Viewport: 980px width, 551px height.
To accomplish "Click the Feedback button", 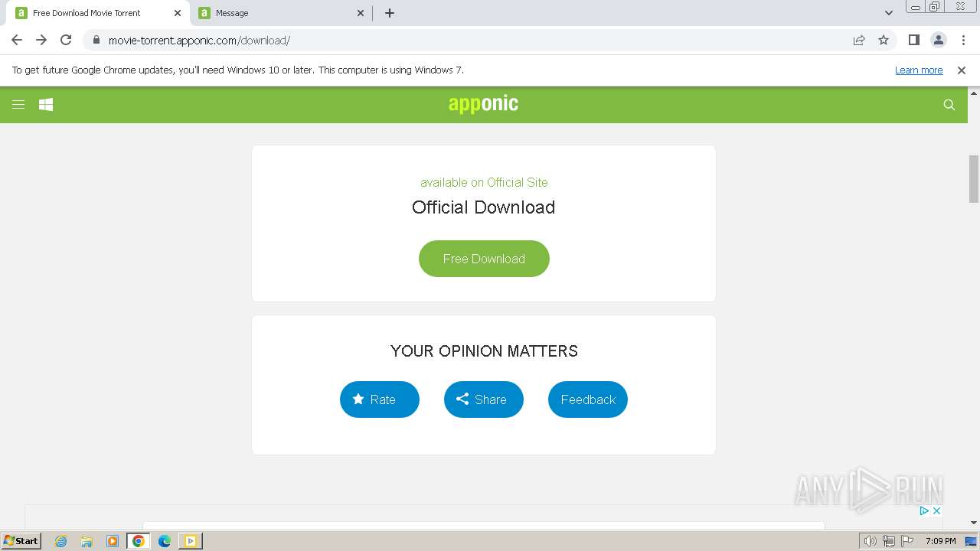I will [588, 399].
